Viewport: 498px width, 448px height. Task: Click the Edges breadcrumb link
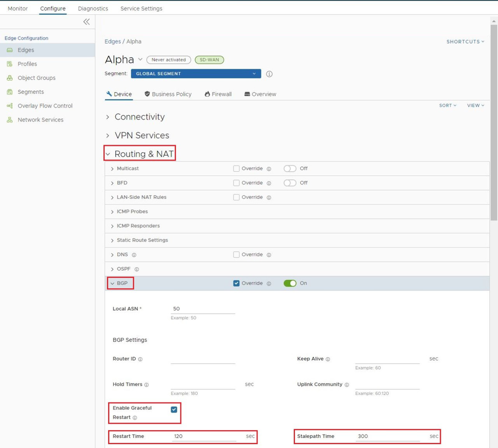(112, 41)
